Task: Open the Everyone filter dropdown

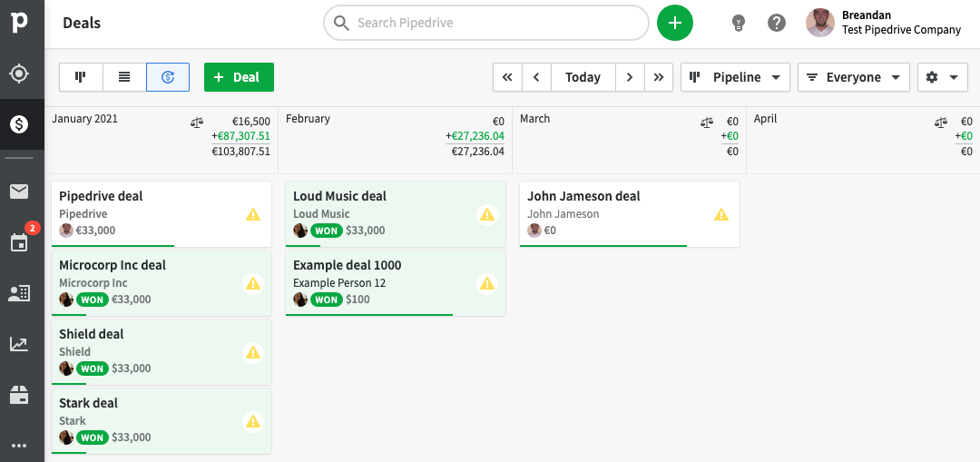Action: (x=853, y=77)
